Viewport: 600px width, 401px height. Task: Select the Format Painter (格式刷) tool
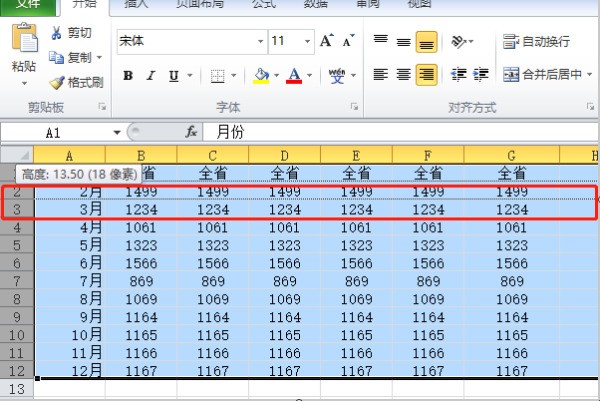[57, 82]
